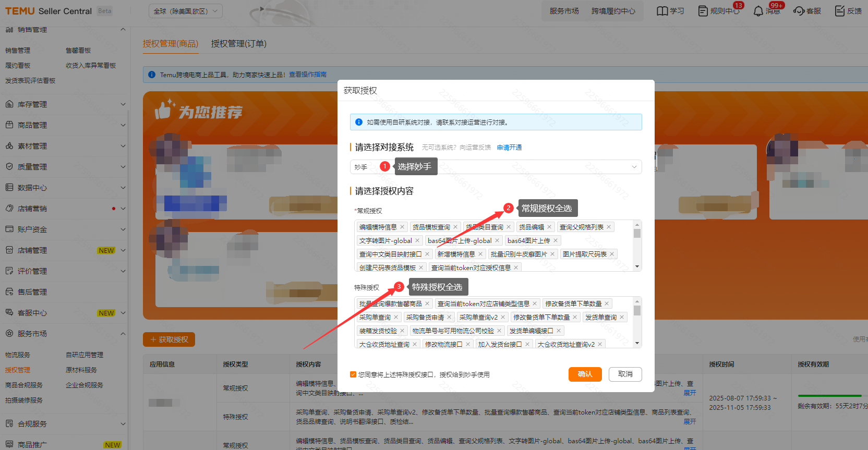Click the 申请开通 link

[509, 148]
